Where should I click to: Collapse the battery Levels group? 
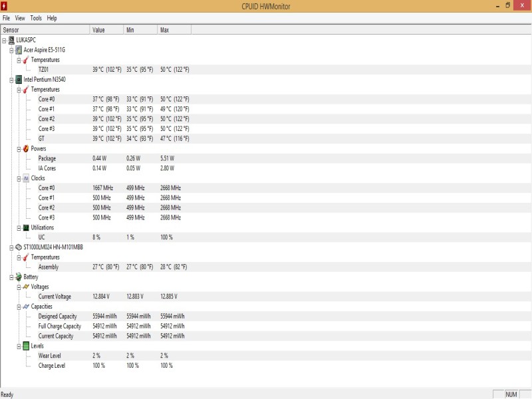pyautogui.click(x=19, y=346)
